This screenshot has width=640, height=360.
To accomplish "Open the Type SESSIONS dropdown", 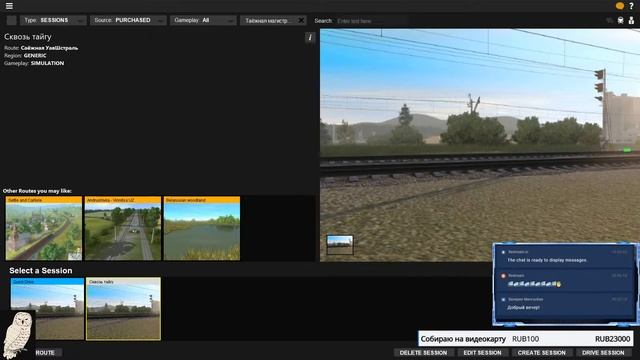I will 53,20.
